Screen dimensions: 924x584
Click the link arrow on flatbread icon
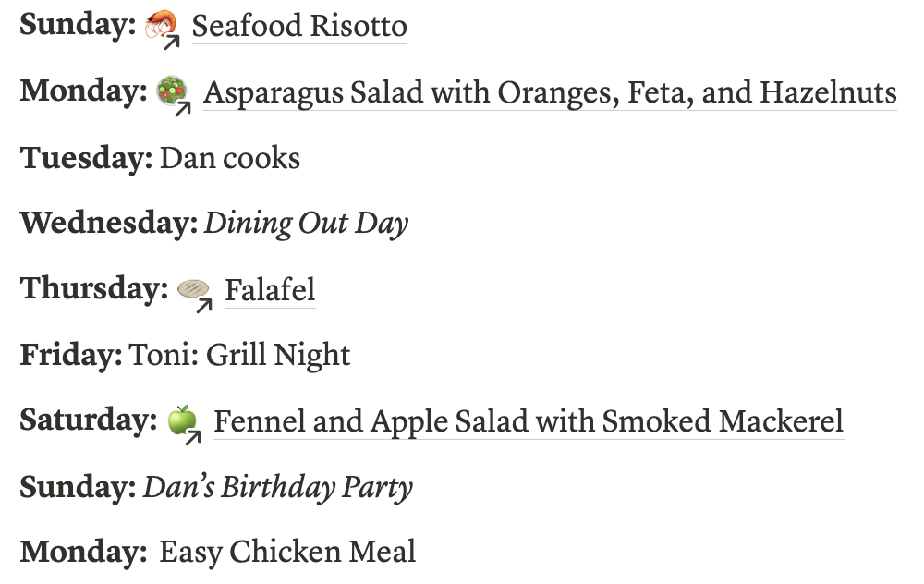204,305
